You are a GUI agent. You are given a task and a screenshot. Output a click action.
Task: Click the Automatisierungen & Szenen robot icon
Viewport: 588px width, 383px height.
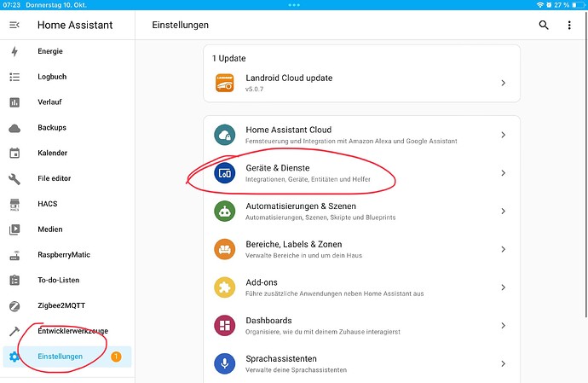pyautogui.click(x=225, y=211)
